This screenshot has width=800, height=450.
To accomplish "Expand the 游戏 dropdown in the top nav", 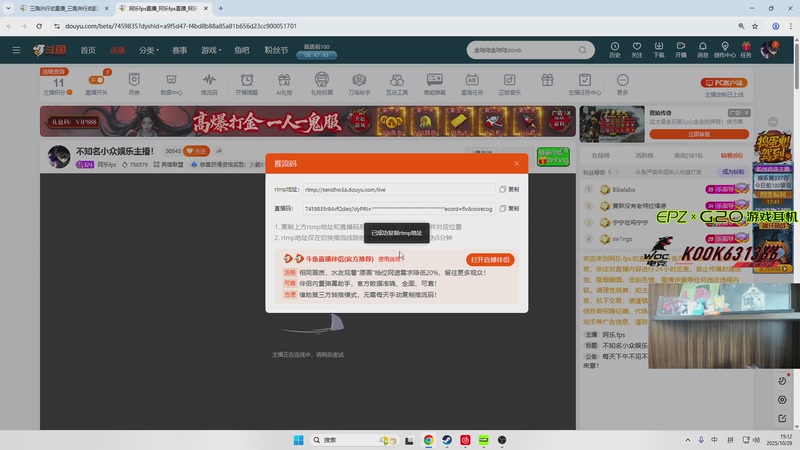I will [x=211, y=50].
